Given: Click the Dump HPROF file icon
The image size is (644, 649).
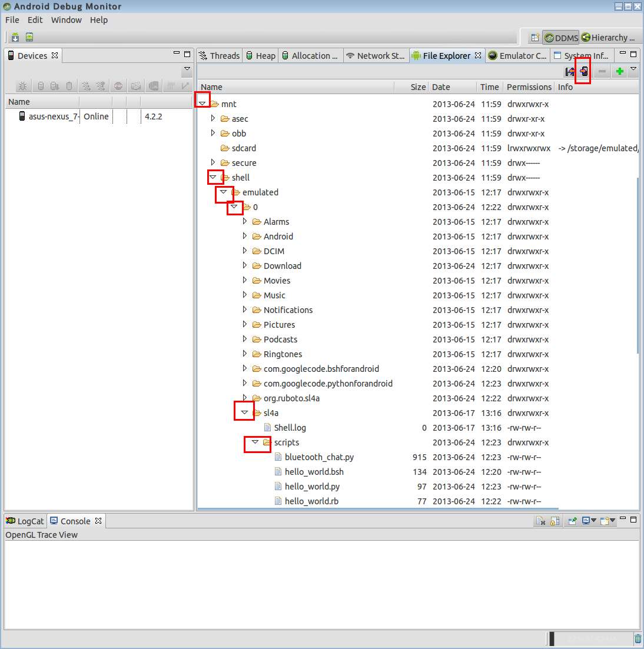Looking at the screenshot, I should (x=54, y=86).
